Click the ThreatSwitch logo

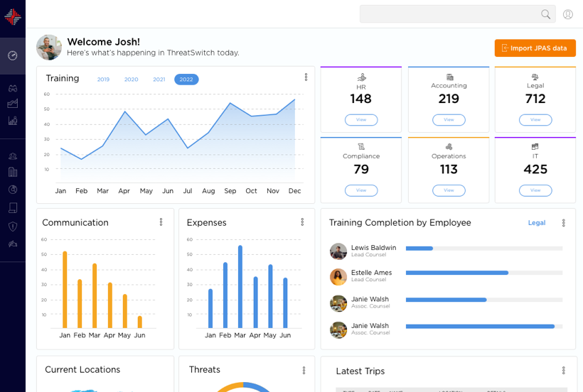13,17
